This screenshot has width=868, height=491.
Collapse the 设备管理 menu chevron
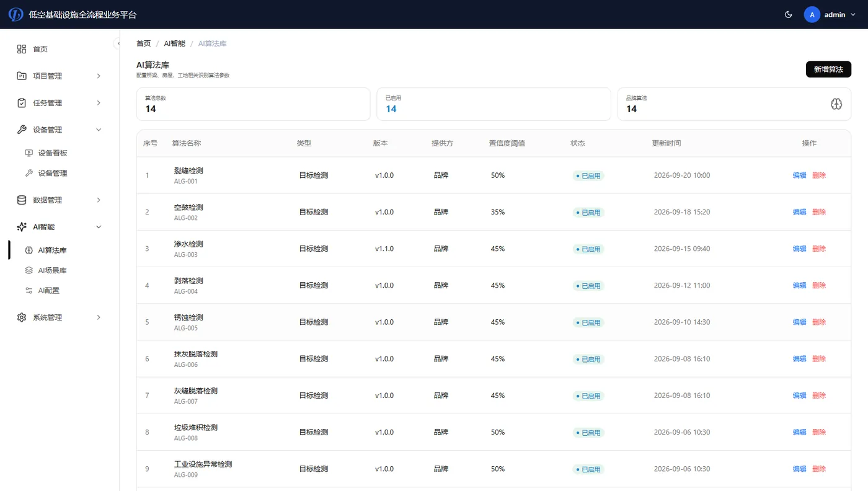pyautogui.click(x=99, y=130)
